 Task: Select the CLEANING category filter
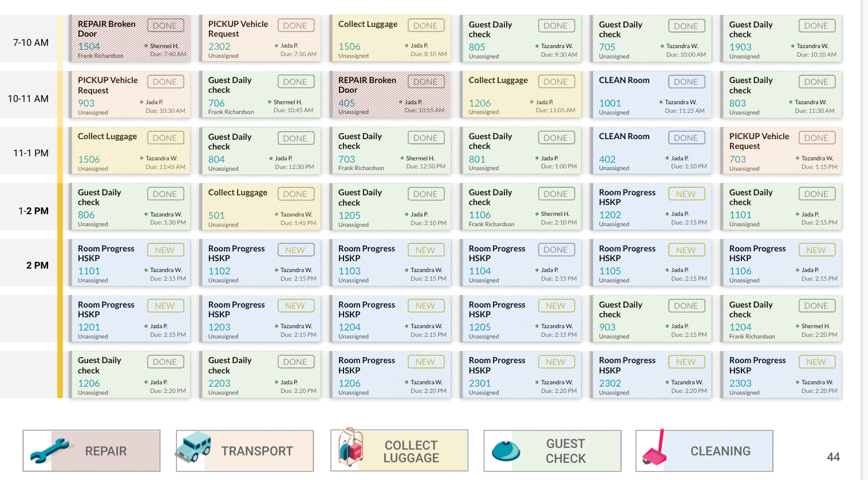click(x=720, y=451)
